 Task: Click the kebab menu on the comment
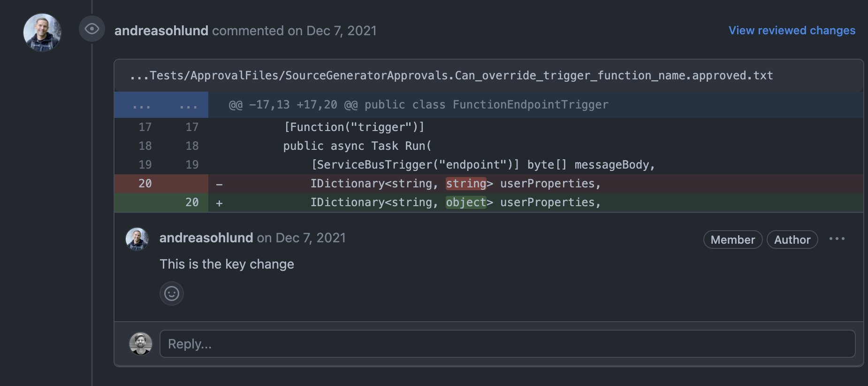(x=837, y=239)
